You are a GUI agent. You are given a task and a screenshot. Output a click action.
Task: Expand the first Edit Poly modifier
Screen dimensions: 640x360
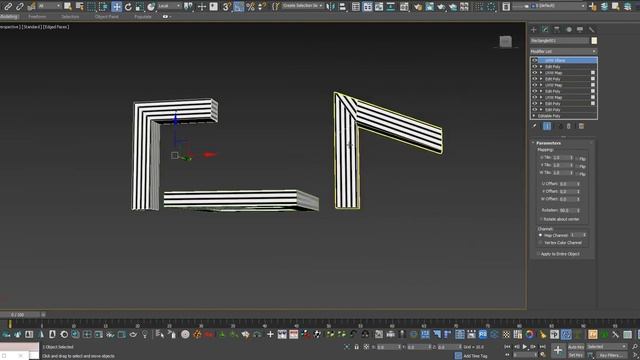(x=541, y=67)
